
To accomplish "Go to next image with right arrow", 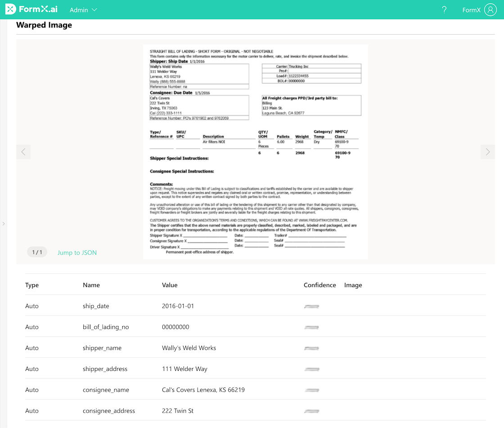I will pyautogui.click(x=488, y=152).
